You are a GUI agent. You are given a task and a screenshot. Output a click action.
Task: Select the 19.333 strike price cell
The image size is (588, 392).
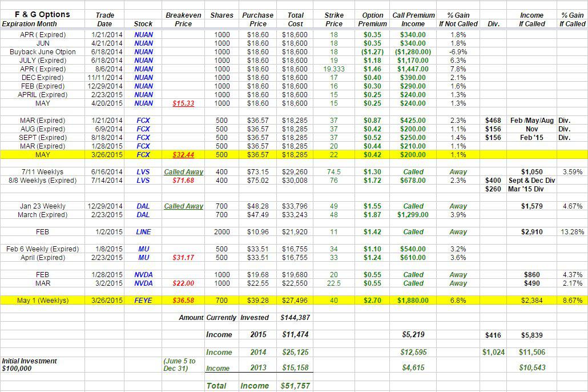pyautogui.click(x=334, y=69)
